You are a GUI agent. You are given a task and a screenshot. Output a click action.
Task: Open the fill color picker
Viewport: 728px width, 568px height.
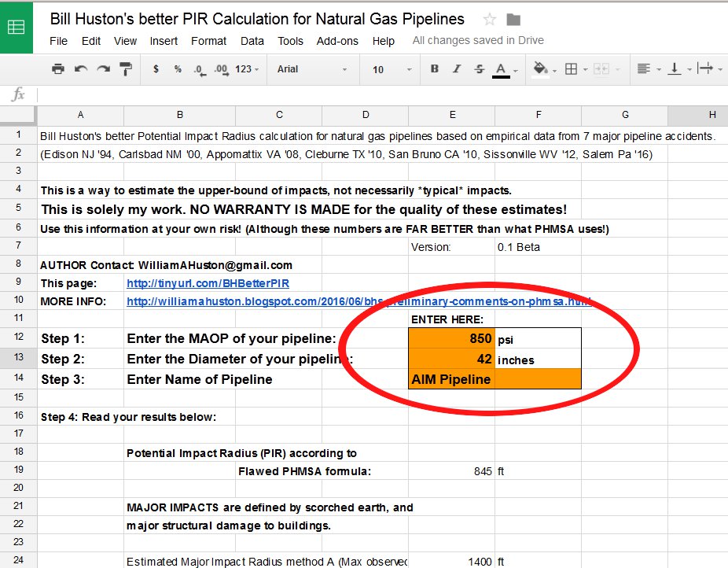539,69
